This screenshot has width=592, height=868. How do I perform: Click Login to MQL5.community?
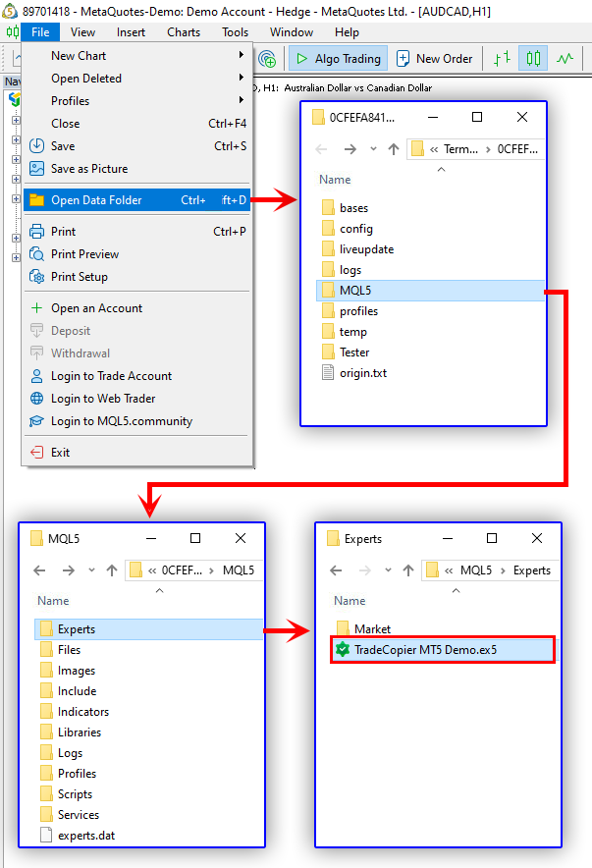(x=137, y=421)
